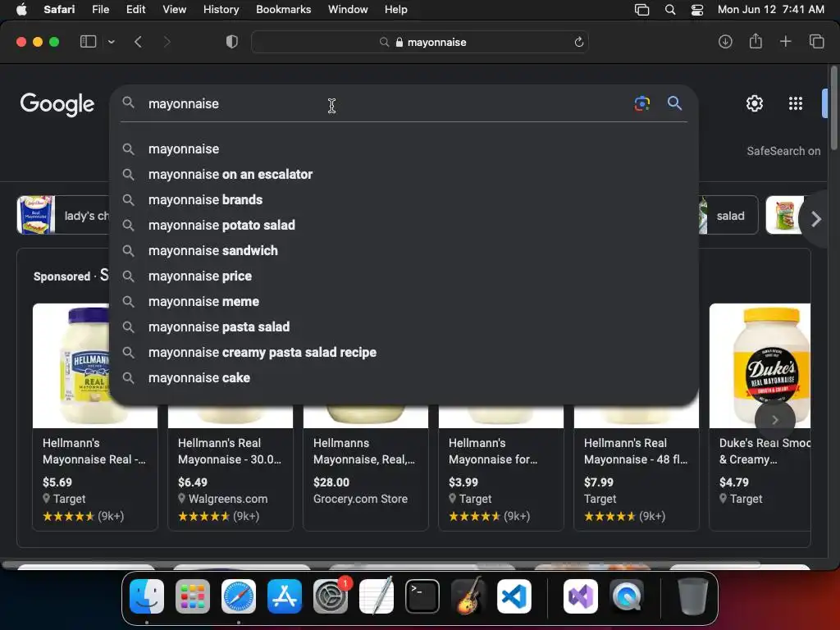The width and height of the screenshot is (840, 630).
Task: Open Visual Studio from the Dock
Action: tap(581, 596)
